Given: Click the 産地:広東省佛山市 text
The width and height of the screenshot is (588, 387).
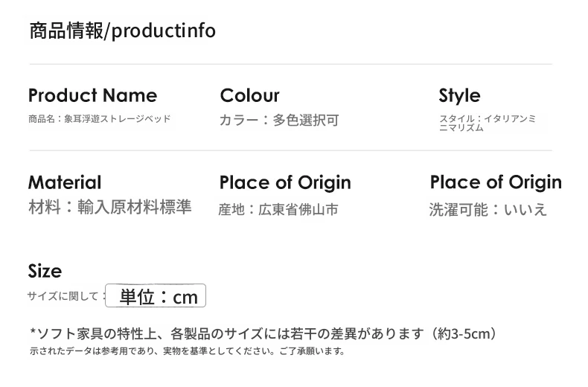Looking at the screenshot, I should pos(278,209).
